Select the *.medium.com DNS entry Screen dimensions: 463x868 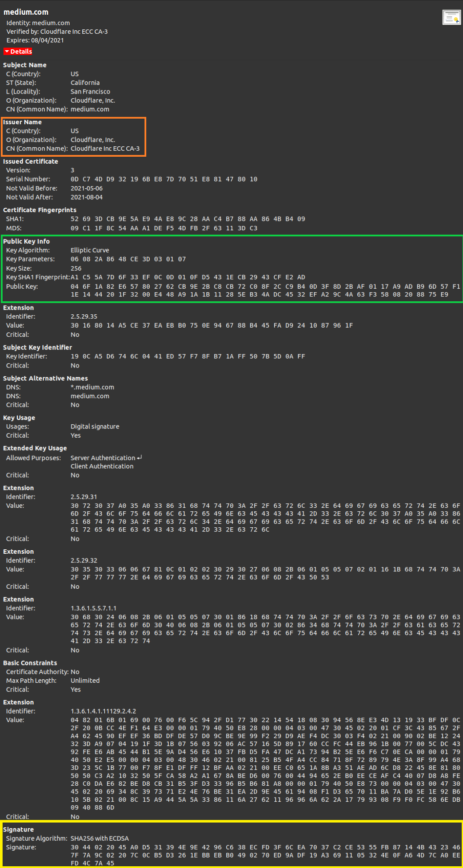coord(92,387)
